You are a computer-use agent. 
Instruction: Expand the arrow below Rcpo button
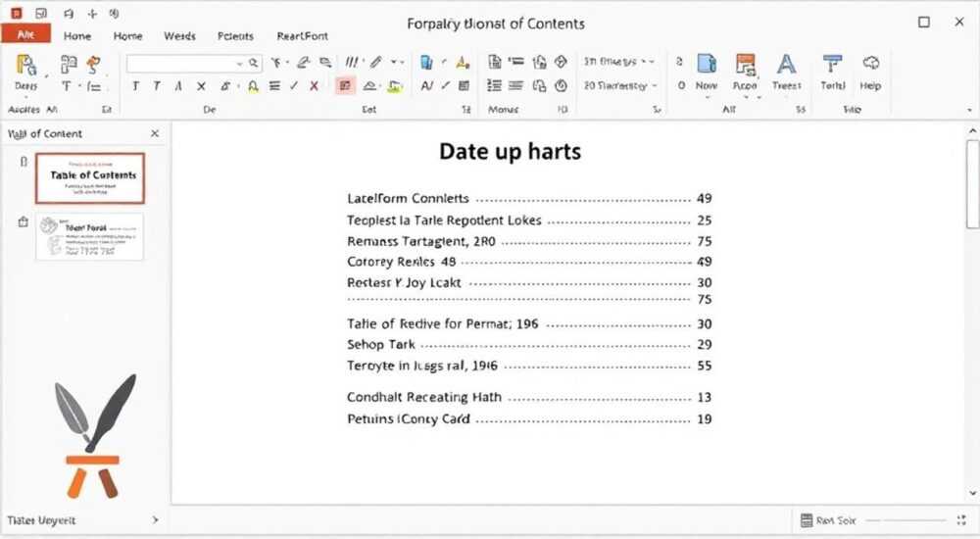coord(746,98)
